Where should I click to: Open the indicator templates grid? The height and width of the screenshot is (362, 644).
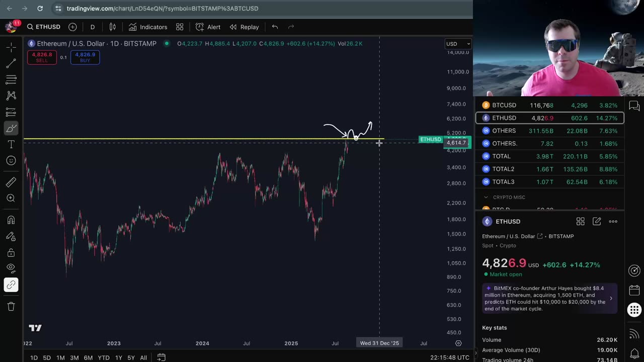click(x=180, y=27)
